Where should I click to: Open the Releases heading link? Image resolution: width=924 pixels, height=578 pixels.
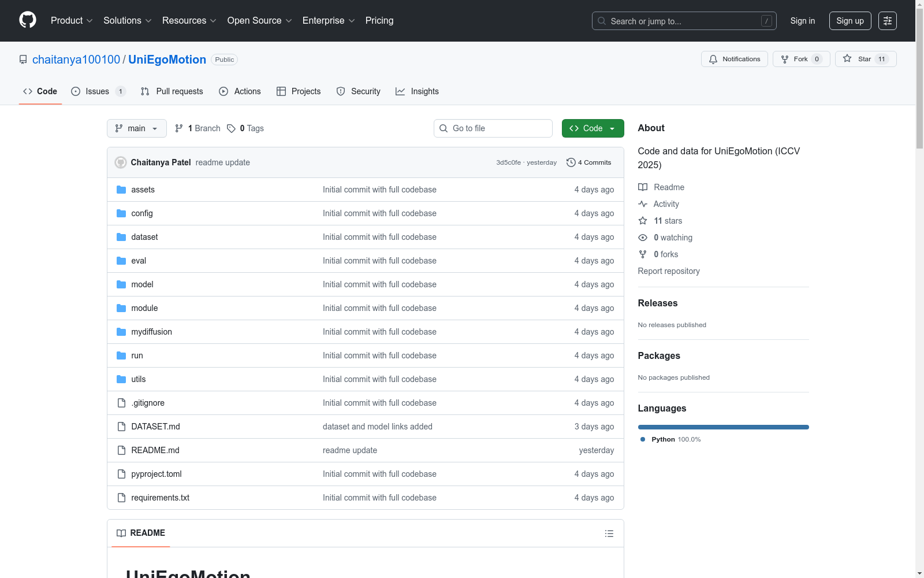point(658,303)
